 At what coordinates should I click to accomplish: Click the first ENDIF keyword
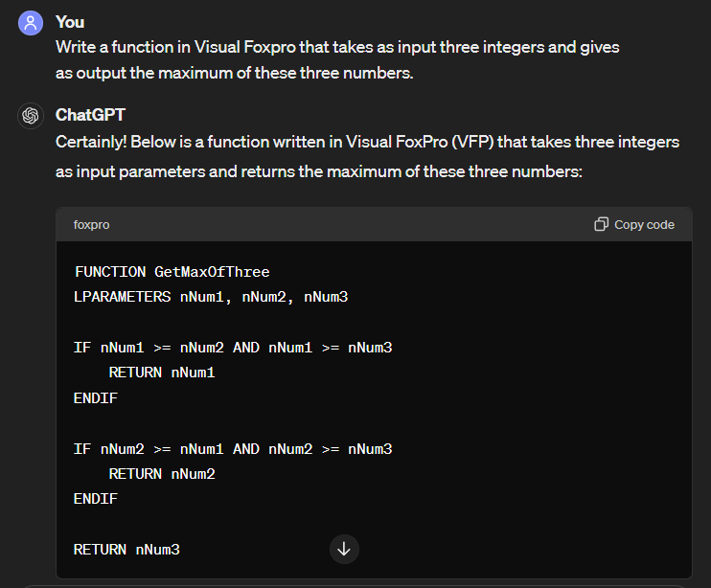pyautogui.click(x=96, y=398)
